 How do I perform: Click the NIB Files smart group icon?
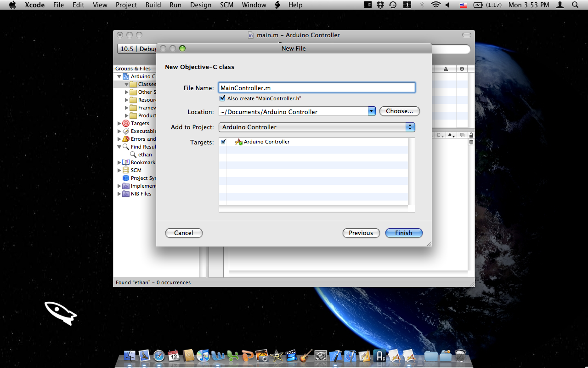click(125, 194)
